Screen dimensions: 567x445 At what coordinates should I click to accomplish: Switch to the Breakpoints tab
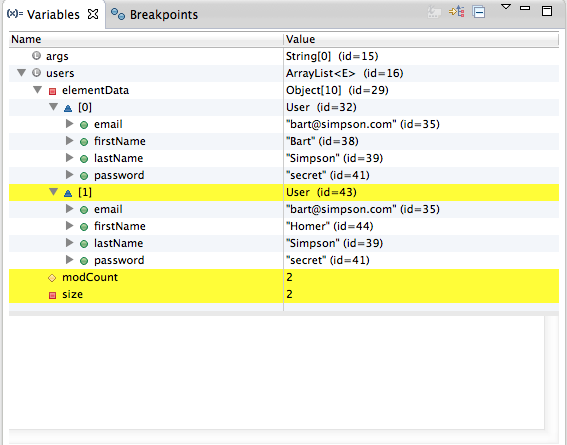click(x=154, y=14)
